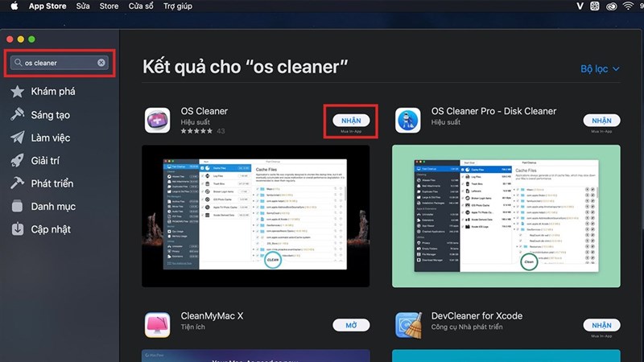
Task: Click Tiện ích category under CleanMyMac X
Action: pyautogui.click(x=192, y=327)
